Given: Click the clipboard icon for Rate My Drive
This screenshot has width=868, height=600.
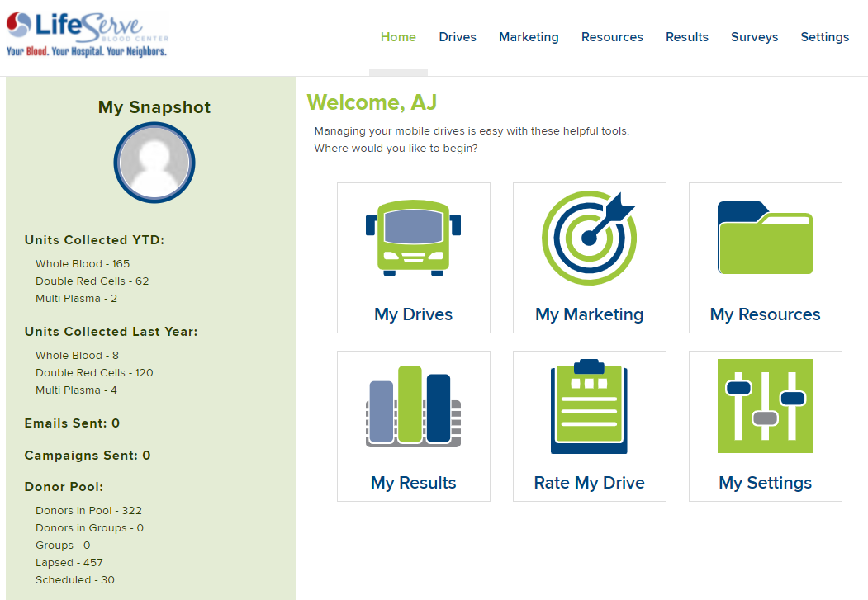Looking at the screenshot, I should click(x=589, y=406).
